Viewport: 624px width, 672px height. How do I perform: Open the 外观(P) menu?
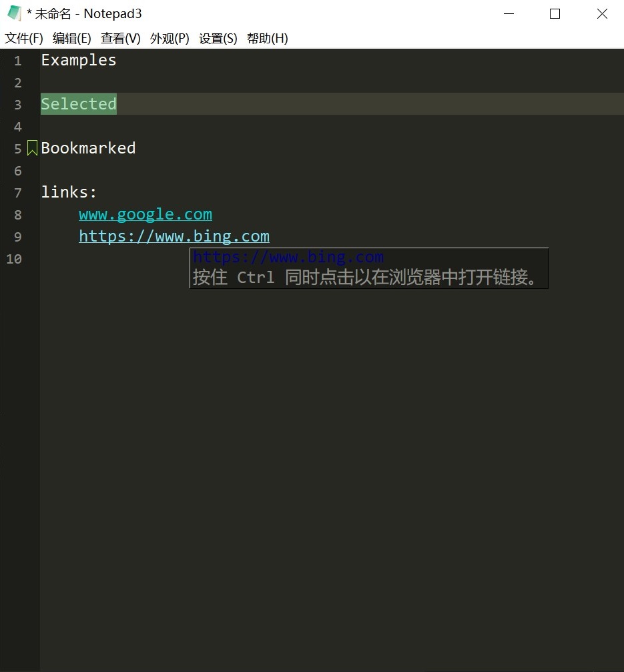pos(170,38)
